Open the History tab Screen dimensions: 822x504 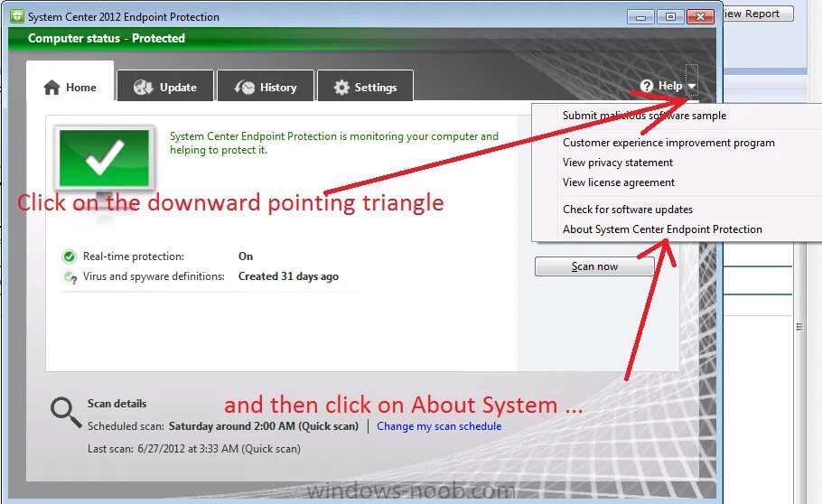(x=266, y=87)
